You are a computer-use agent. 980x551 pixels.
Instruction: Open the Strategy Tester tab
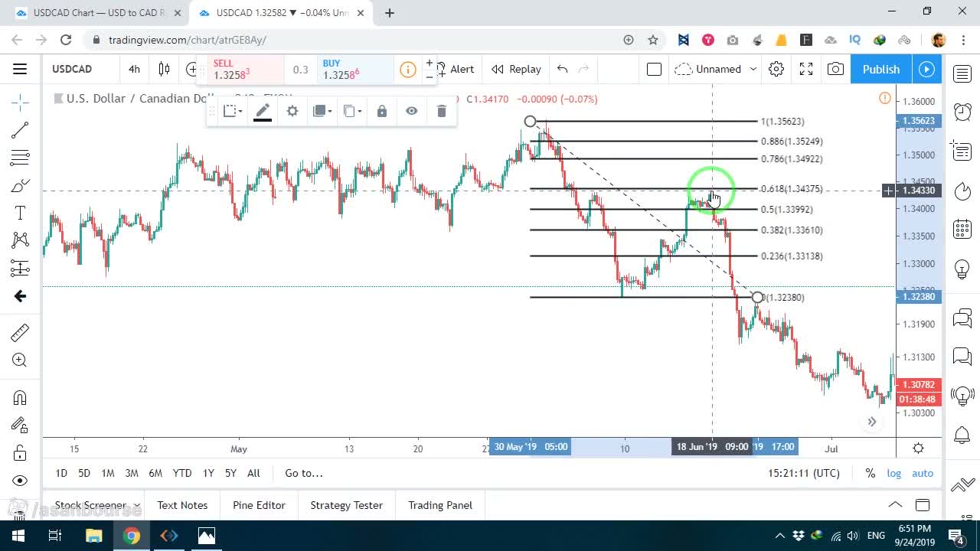click(347, 505)
